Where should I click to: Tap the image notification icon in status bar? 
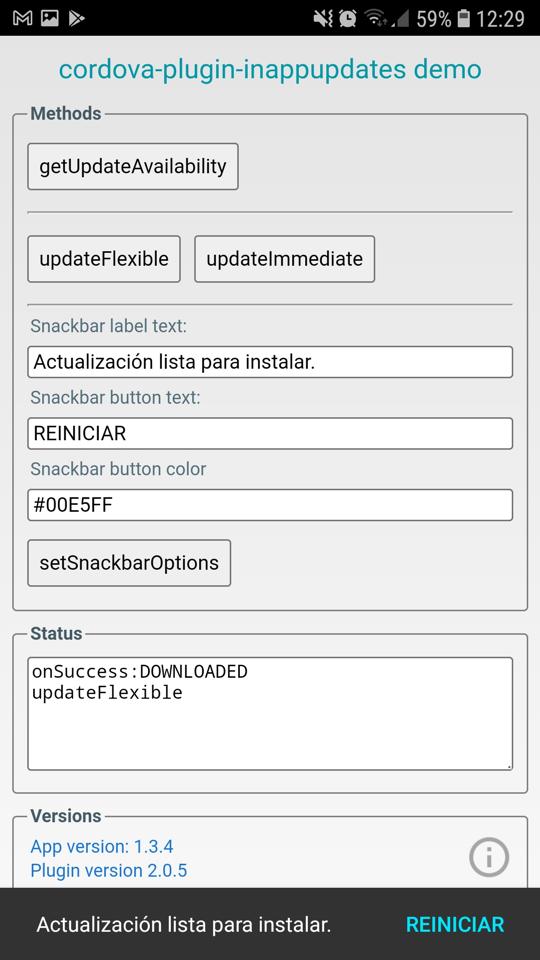coord(50,18)
